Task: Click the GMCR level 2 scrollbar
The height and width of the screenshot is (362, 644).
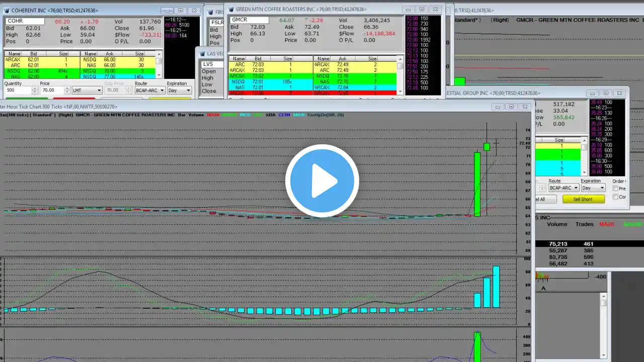Action: [x=400, y=75]
